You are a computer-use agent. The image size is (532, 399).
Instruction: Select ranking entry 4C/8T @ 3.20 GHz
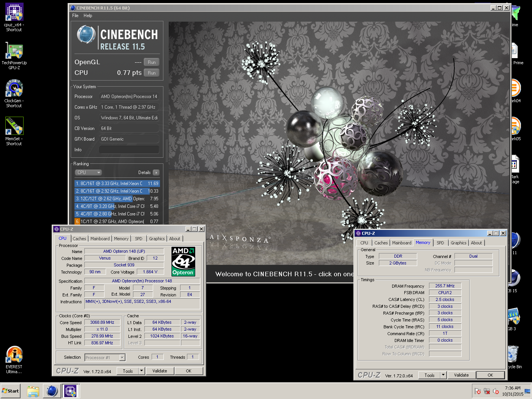pyautogui.click(x=117, y=206)
